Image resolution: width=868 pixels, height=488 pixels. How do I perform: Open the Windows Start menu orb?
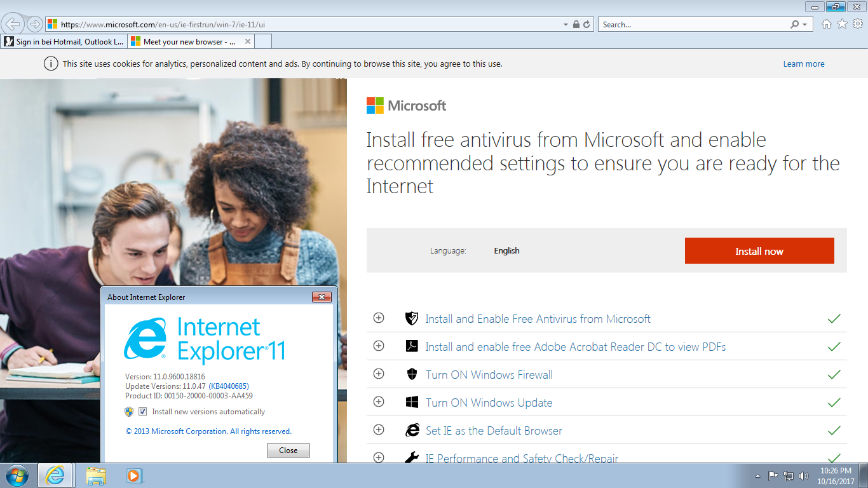(x=17, y=475)
